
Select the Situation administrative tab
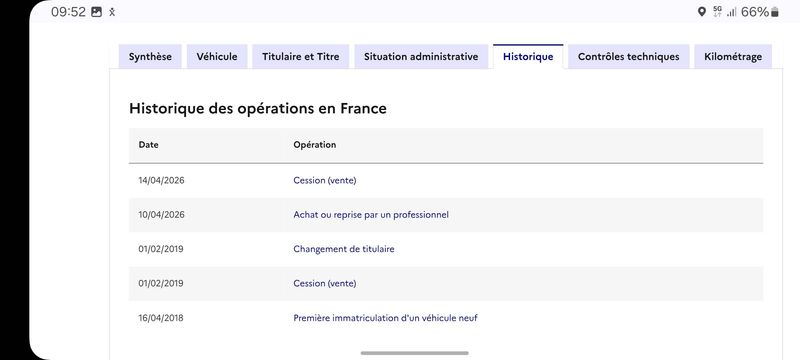pyautogui.click(x=421, y=57)
